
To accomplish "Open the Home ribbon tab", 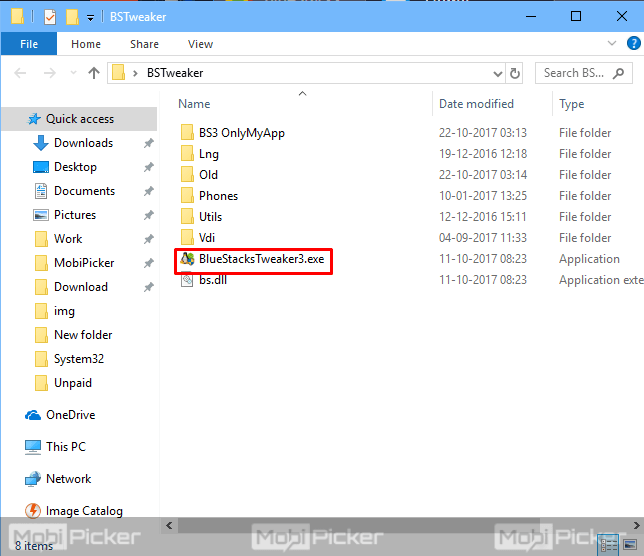I will pos(86,44).
